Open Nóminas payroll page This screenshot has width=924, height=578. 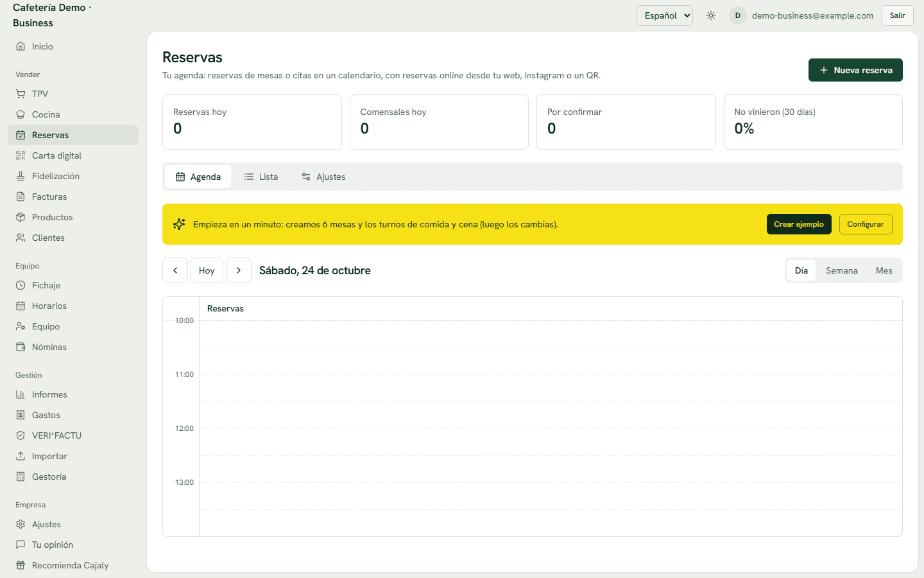(73, 347)
